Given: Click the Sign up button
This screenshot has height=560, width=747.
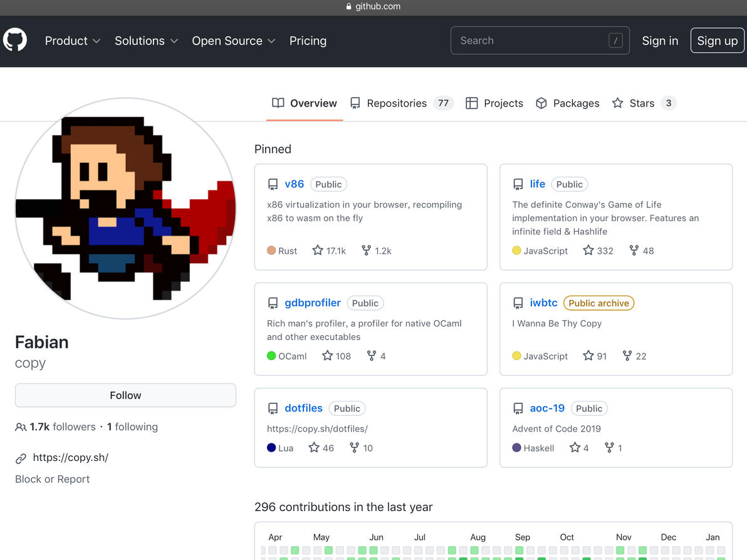Looking at the screenshot, I should 717,41.
